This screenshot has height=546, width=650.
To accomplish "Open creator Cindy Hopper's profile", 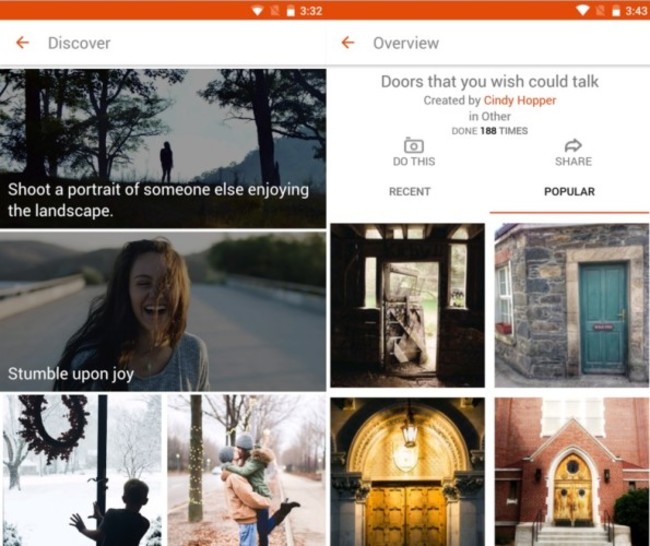I will [x=519, y=101].
